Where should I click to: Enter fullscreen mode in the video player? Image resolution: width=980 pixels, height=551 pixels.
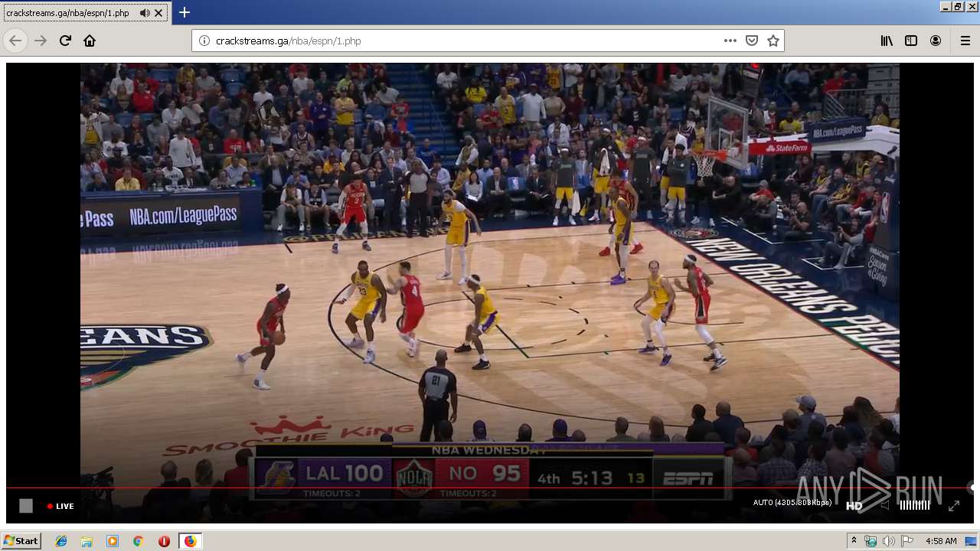click(954, 506)
